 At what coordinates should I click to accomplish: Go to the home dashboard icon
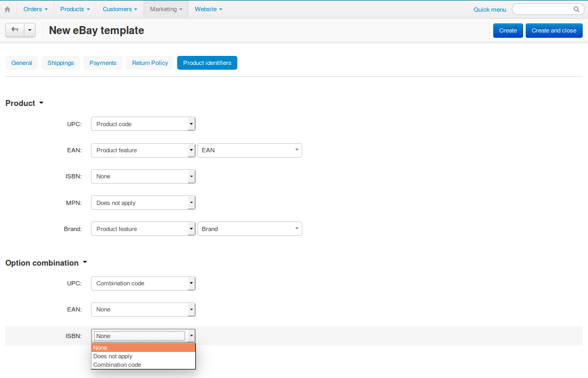pos(7,10)
